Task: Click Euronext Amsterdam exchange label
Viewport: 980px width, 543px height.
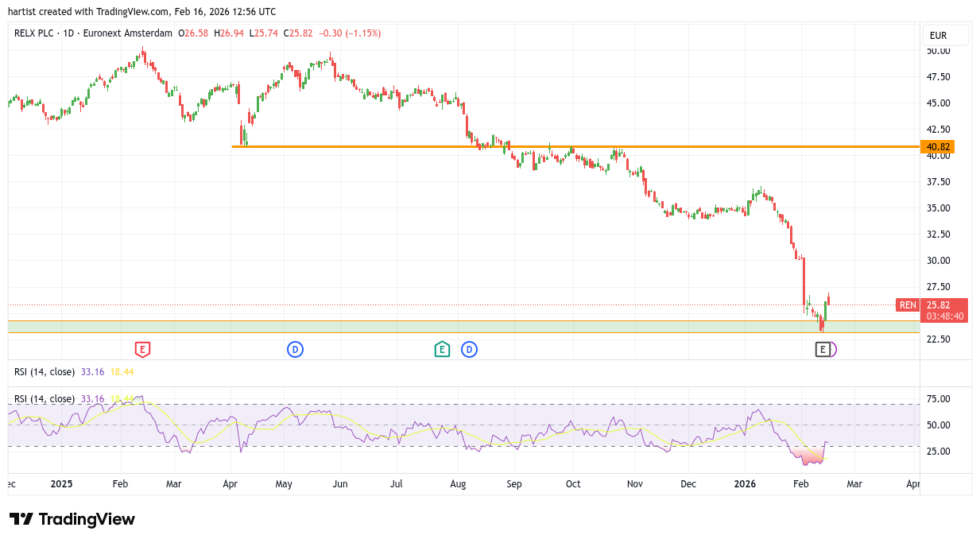Action: coord(129,33)
